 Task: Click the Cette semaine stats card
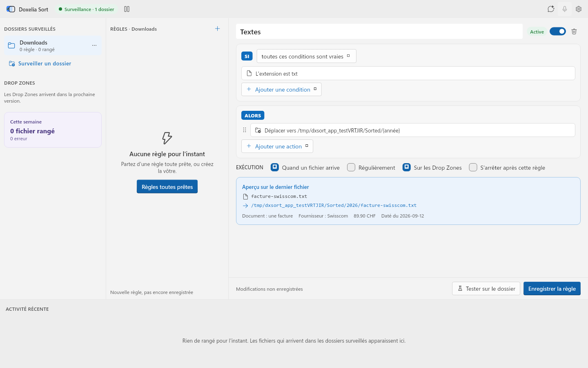click(x=53, y=130)
